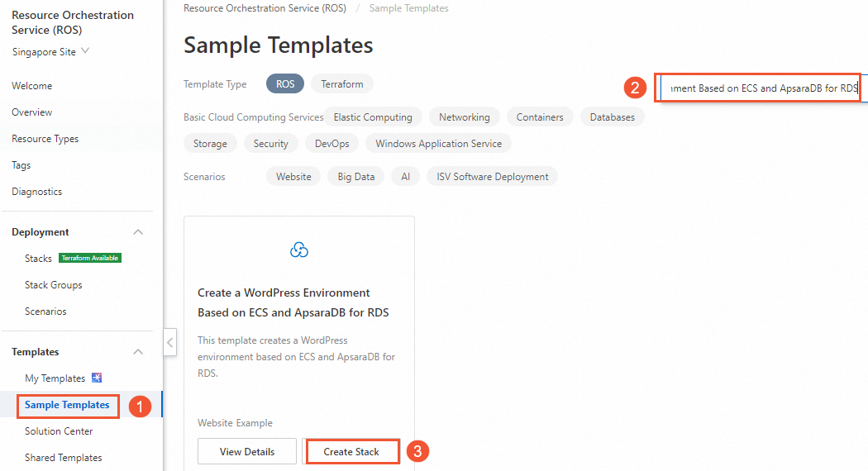Select the ROS template type
Image resolution: width=868 pixels, height=471 pixels.
pos(285,83)
